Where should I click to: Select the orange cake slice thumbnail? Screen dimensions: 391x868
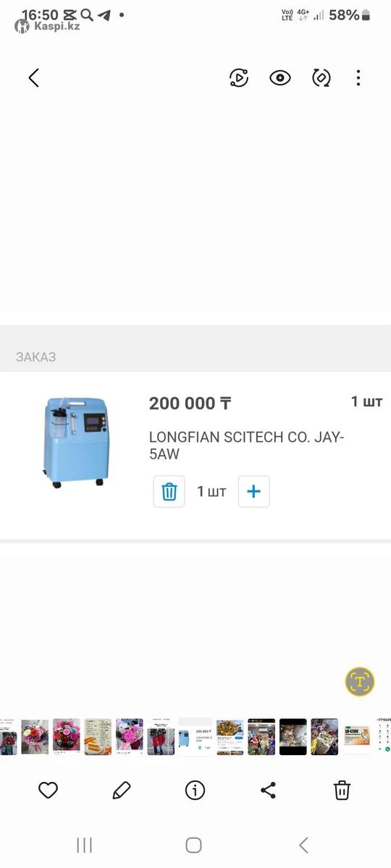98,737
